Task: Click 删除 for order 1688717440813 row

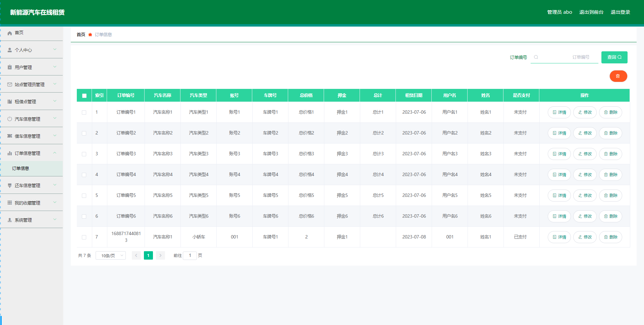Action: pyautogui.click(x=610, y=237)
